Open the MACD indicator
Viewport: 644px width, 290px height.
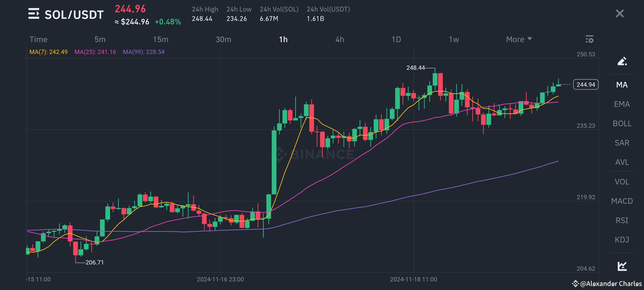pyautogui.click(x=622, y=201)
